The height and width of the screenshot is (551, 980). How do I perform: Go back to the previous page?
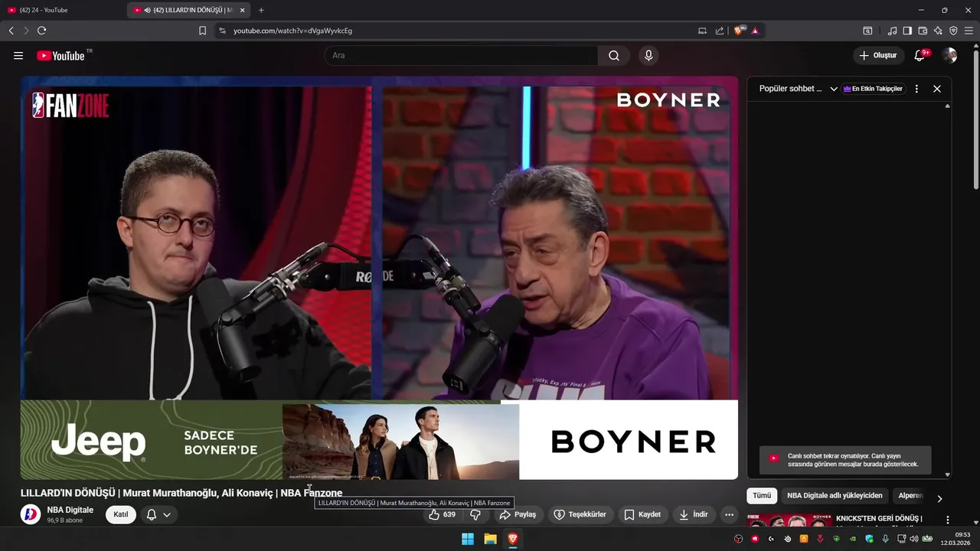(x=11, y=31)
